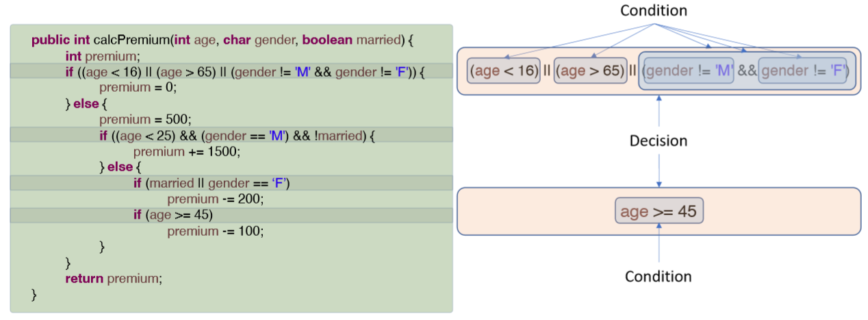Select the highlighted age < 25 condition line
Viewport: 868px width, 320px height.
click(x=231, y=135)
